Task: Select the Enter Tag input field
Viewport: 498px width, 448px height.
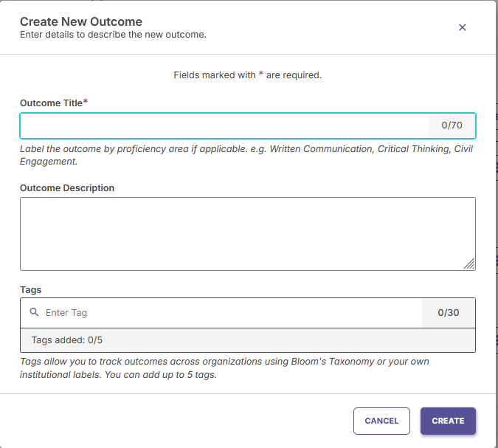Action: (229, 313)
